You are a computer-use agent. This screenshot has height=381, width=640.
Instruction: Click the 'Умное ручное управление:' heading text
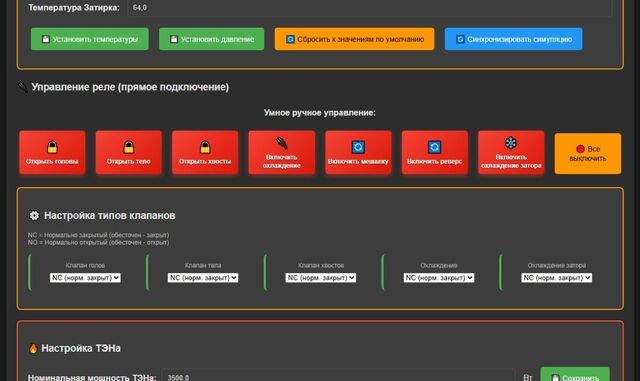point(320,113)
